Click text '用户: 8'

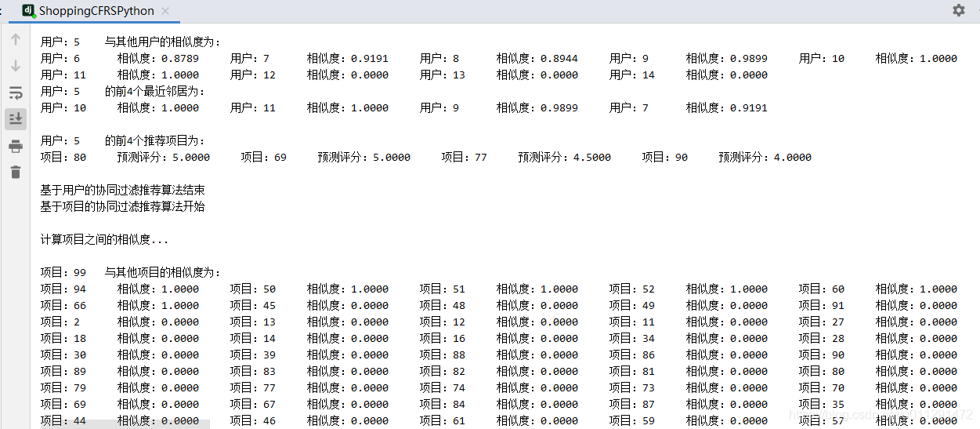pos(439,58)
